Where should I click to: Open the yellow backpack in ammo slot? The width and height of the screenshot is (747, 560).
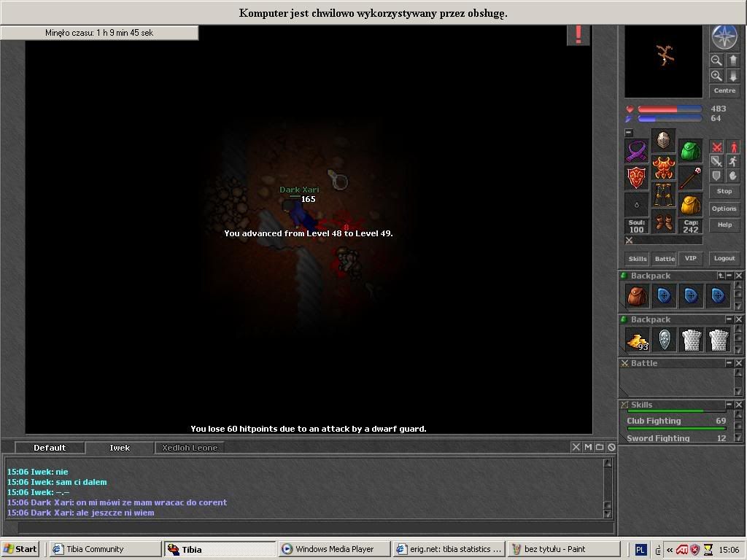690,205
